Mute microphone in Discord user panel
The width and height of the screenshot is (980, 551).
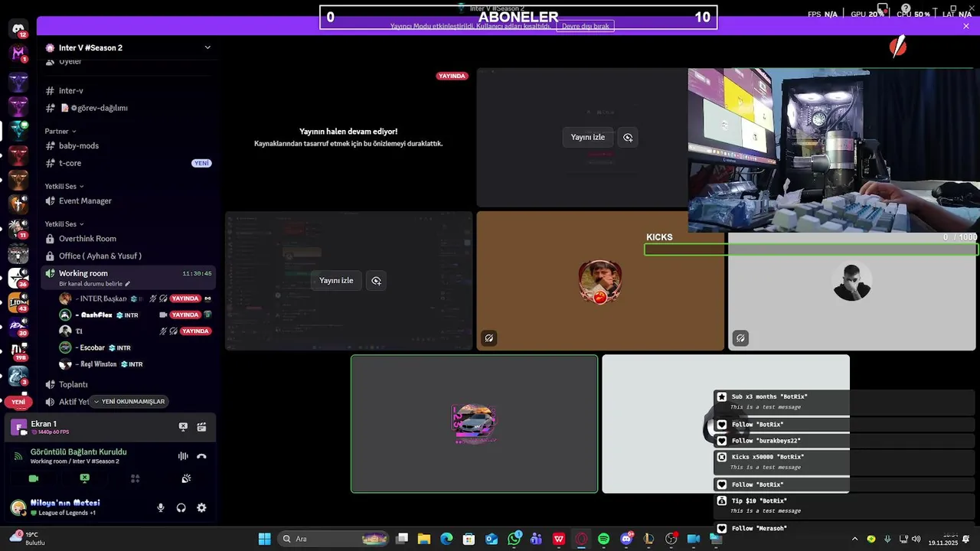[x=161, y=507]
